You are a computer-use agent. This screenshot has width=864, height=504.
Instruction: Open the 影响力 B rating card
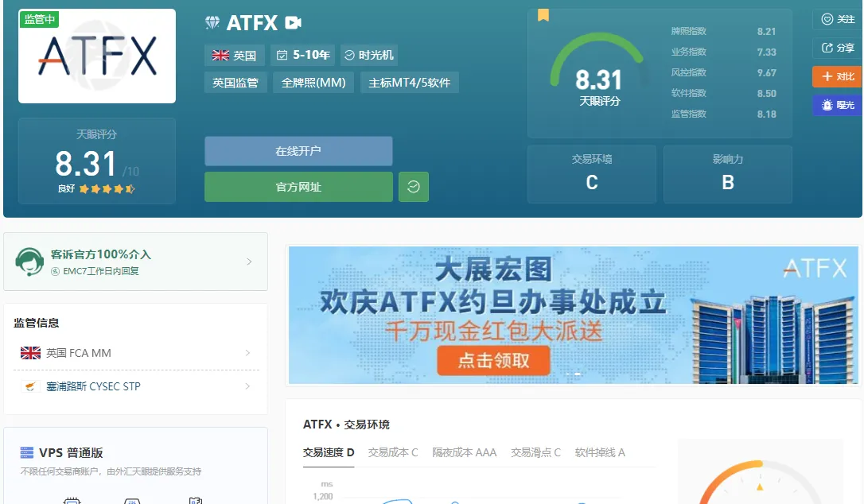pyautogui.click(x=728, y=174)
